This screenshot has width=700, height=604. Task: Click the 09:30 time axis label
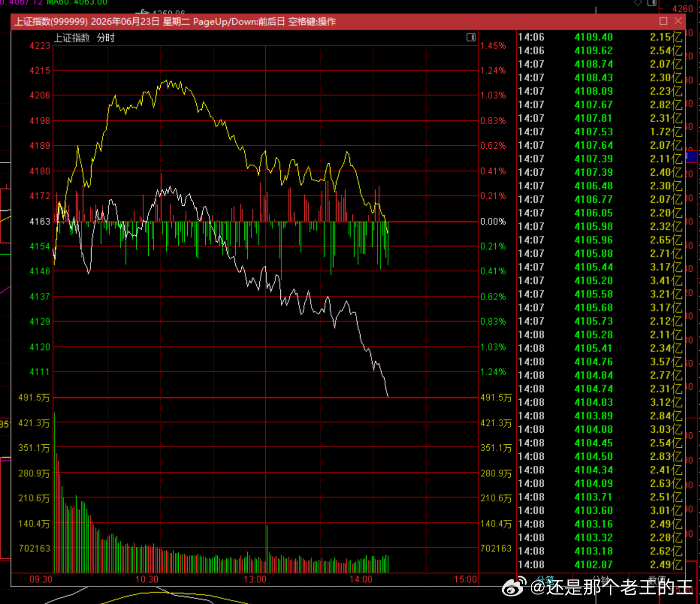41,579
